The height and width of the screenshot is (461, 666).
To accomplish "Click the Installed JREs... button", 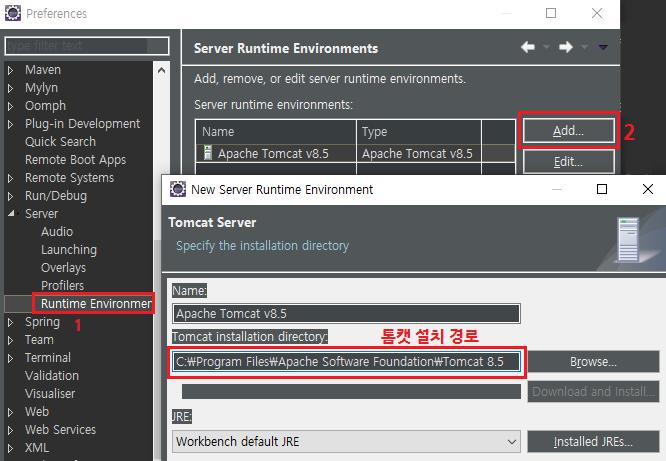I will (x=593, y=441).
